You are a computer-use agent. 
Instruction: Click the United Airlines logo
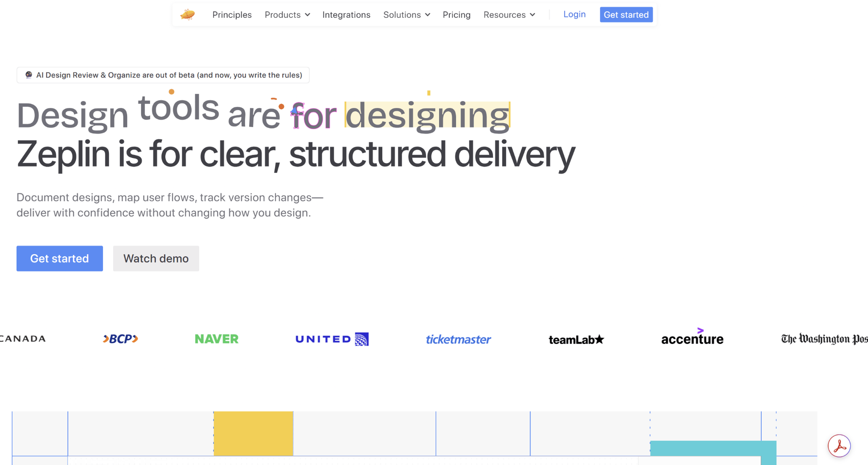(332, 339)
